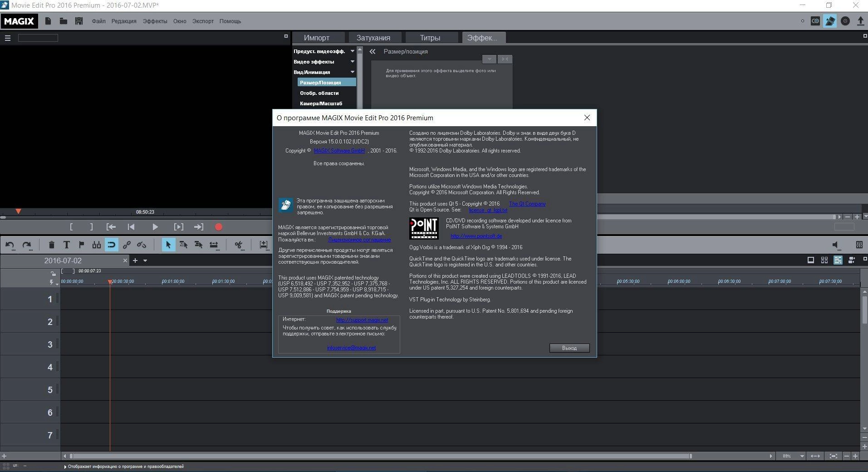Save project with the floppy disk icon
This screenshot has width=868, height=472.
[79, 21]
